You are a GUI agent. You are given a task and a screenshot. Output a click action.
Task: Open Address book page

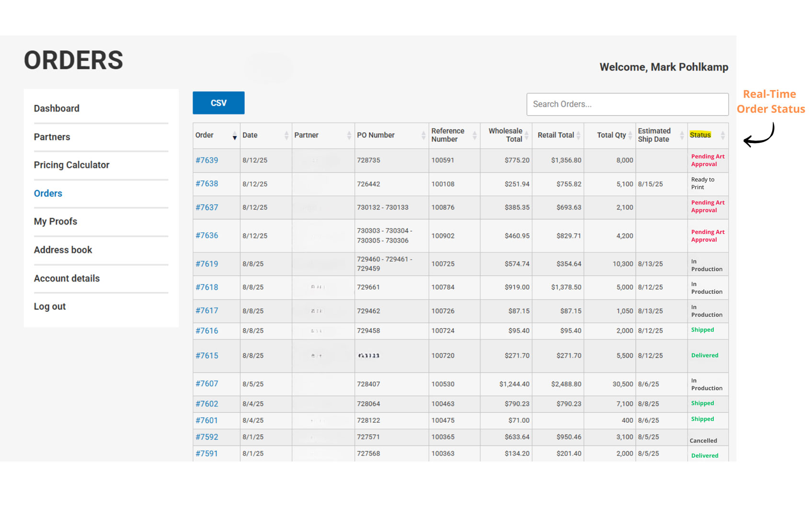tap(63, 250)
